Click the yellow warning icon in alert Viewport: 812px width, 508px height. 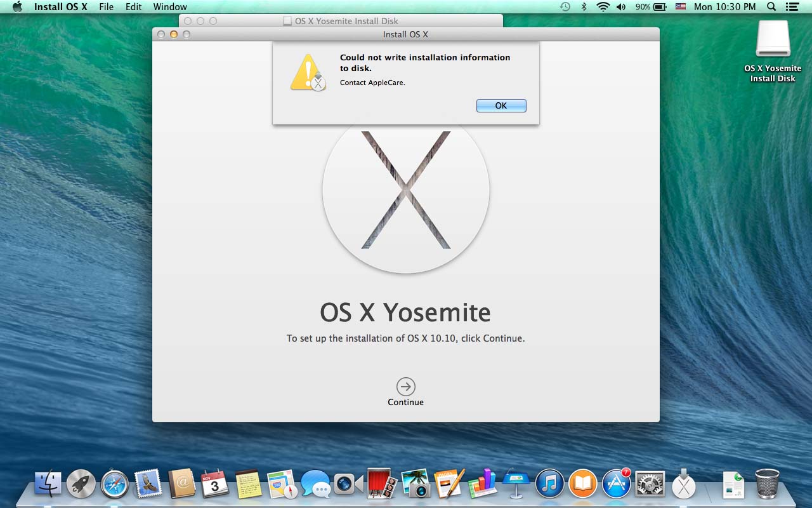coord(308,72)
